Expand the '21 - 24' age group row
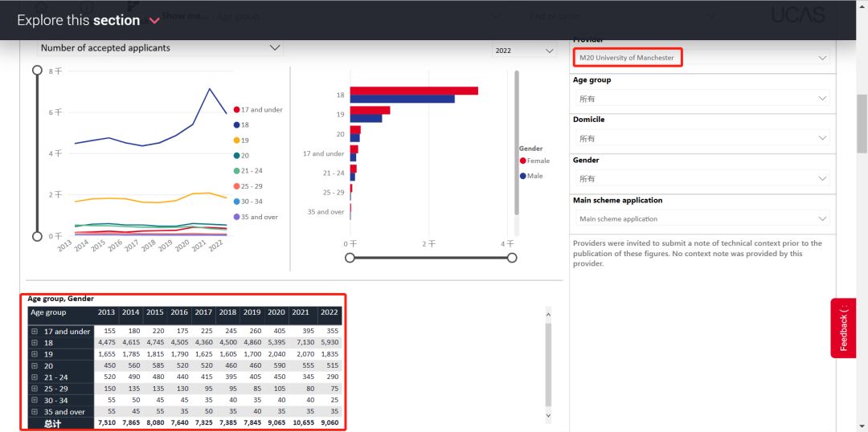Image resolution: width=868 pixels, height=432 pixels. [x=35, y=377]
